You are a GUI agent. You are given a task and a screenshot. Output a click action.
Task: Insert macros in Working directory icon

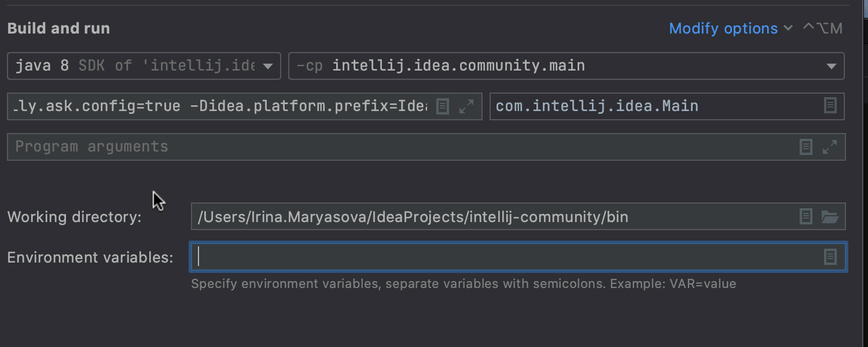point(806,217)
